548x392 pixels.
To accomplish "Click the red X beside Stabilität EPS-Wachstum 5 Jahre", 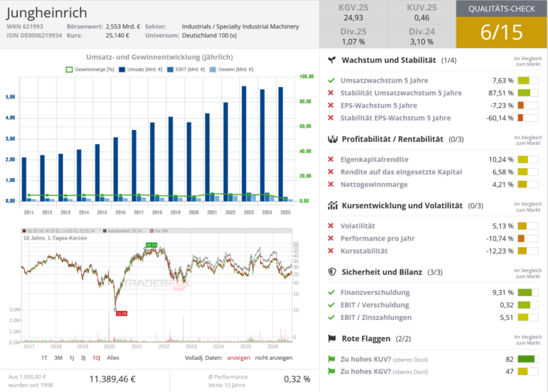I will pyautogui.click(x=330, y=118).
